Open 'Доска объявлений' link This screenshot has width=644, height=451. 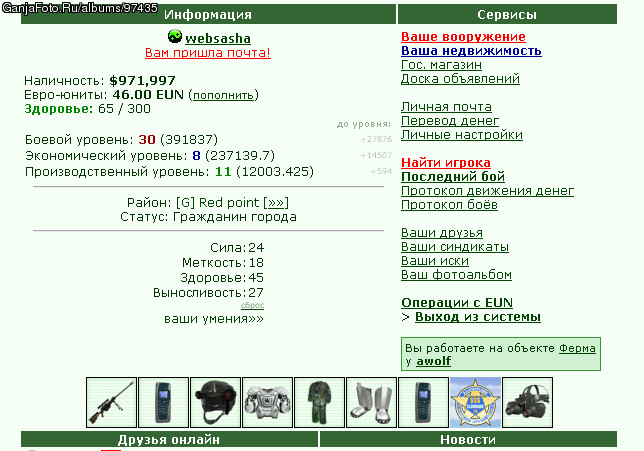460,78
